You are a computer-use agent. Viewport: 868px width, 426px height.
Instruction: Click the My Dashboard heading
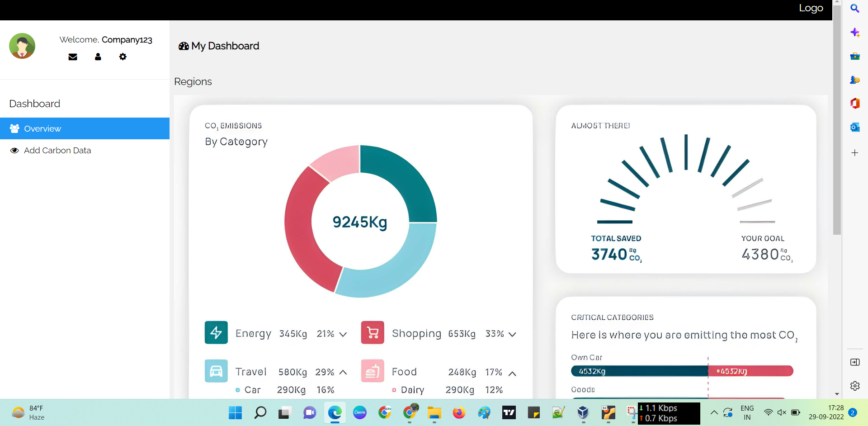tap(219, 46)
